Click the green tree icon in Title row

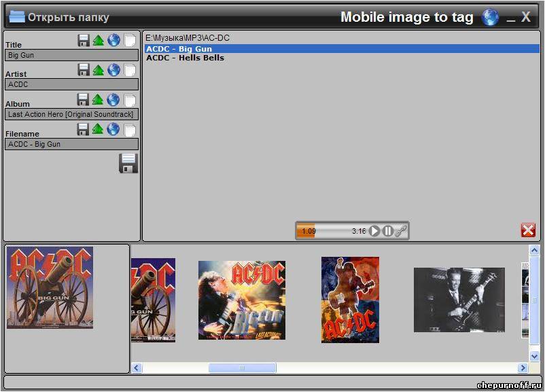pyautogui.click(x=99, y=40)
